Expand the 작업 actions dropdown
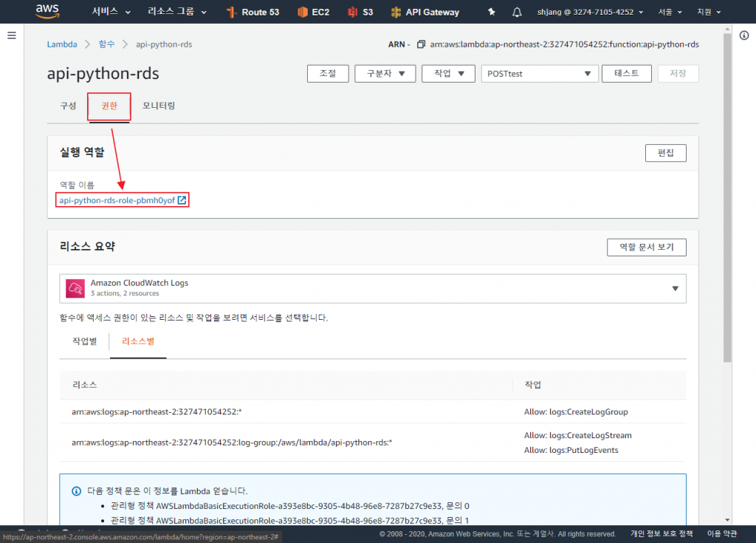This screenshot has width=756, height=543. tap(448, 73)
